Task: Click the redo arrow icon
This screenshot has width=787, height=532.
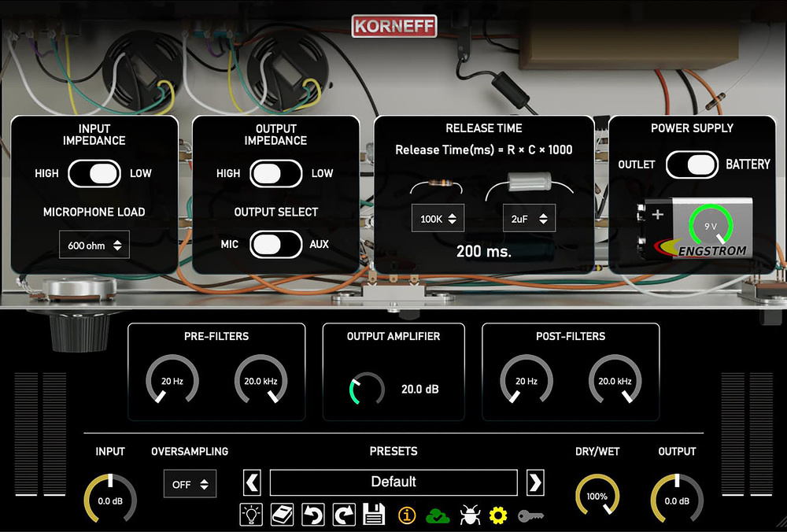Action: click(x=343, y=515)
